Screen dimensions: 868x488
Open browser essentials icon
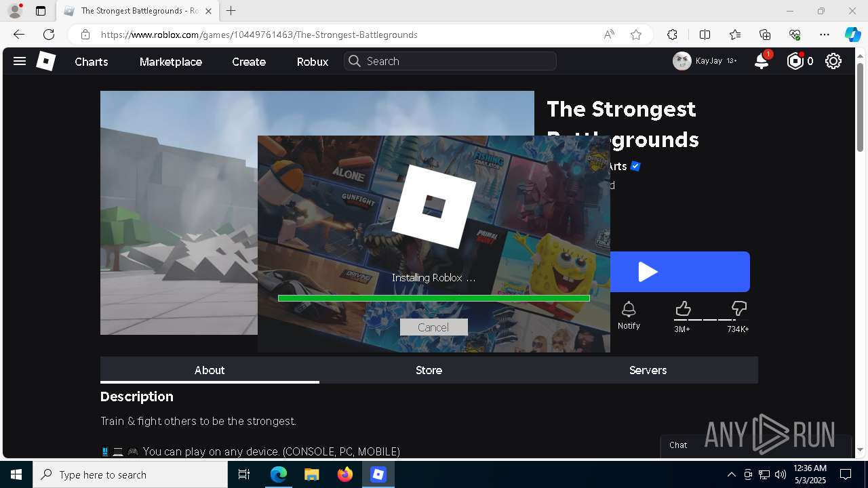coord(795,35)
